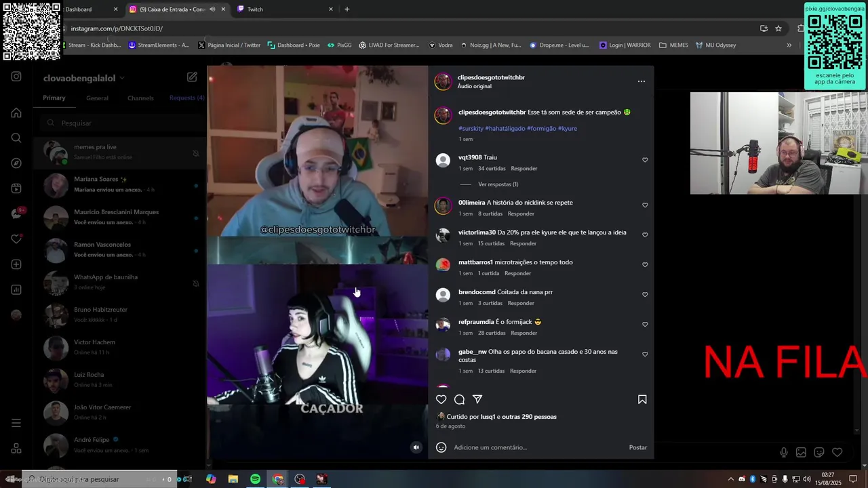Open Reels icon in Instagram sidebar

tap(16, 188)
